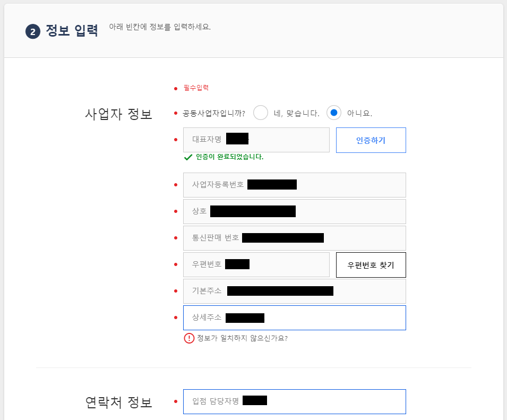507x420 pixels.
Task: Click the '공동사업자입니까?' question label
Action: pos(214,114)
